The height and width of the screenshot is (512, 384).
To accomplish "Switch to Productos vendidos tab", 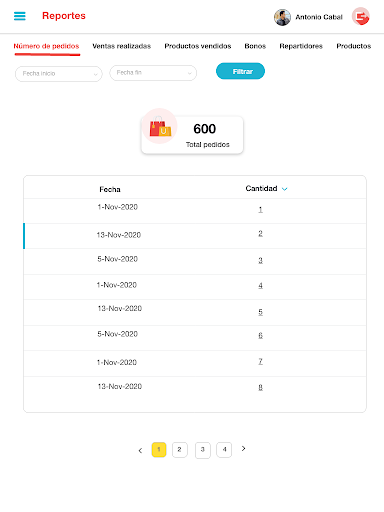I will pos(198,46).
